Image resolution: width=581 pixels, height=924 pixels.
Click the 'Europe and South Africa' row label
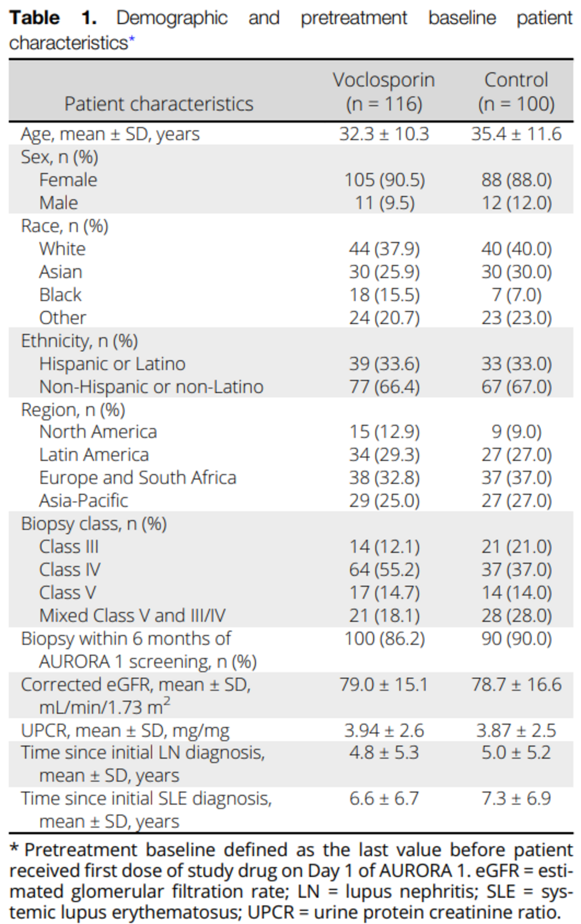(x=138, y=478)
